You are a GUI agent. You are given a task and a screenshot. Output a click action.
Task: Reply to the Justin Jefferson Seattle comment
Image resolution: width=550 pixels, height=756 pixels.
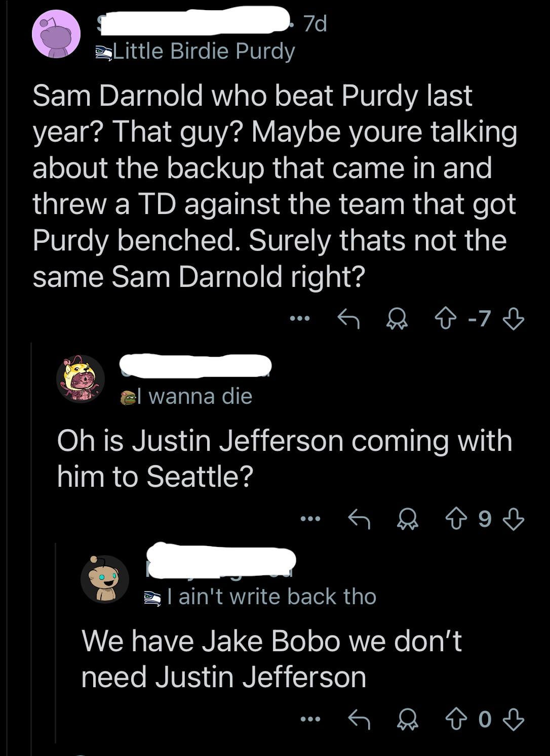point(359,519)
